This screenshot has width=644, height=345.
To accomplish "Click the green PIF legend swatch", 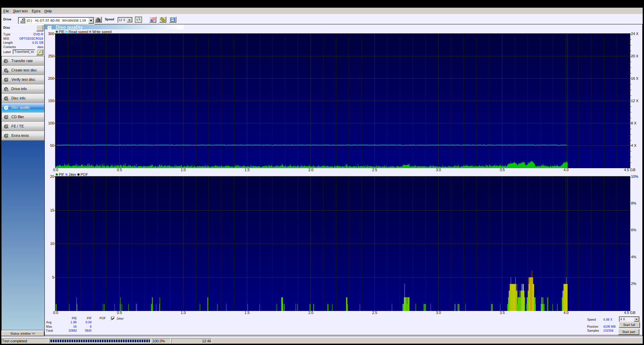I will [x=57, y=175].
